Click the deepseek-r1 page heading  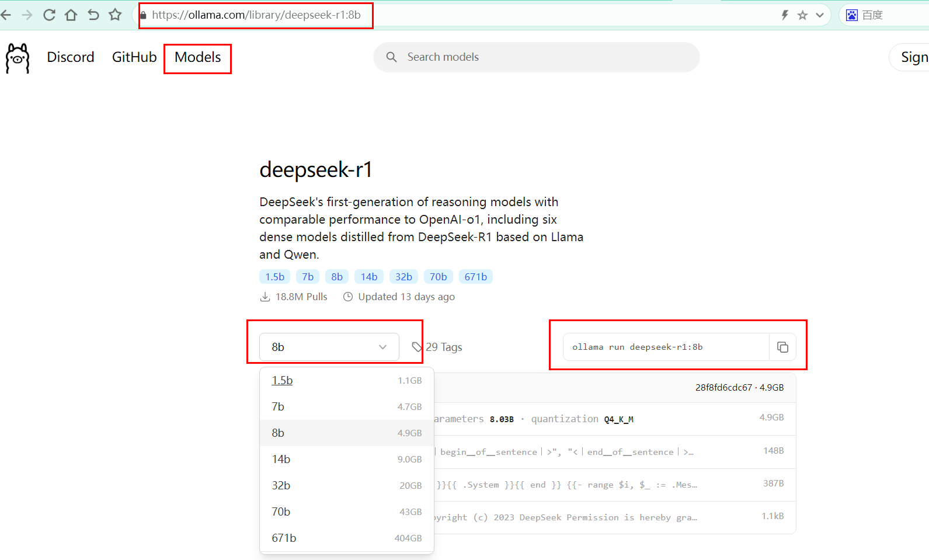316,169
